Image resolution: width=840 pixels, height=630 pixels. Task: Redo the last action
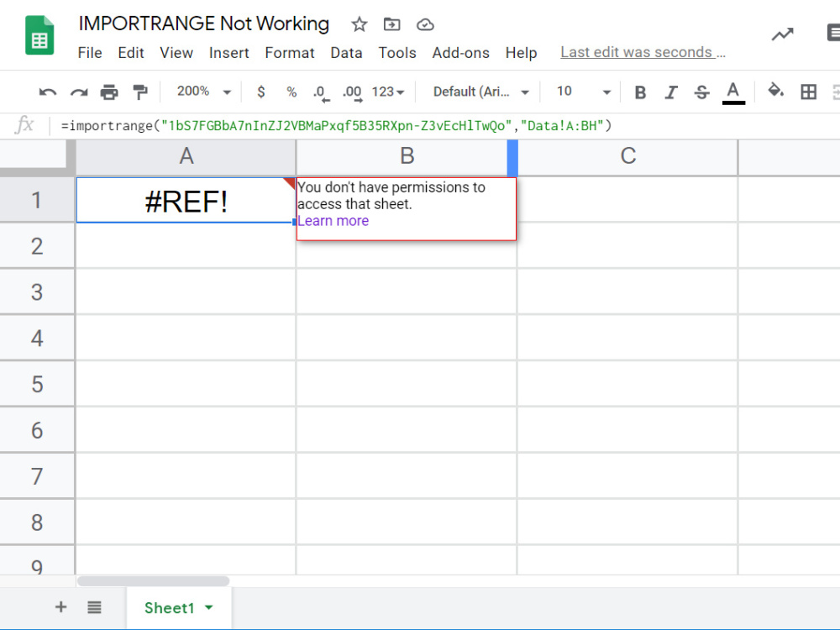click(x=79, y=92)
